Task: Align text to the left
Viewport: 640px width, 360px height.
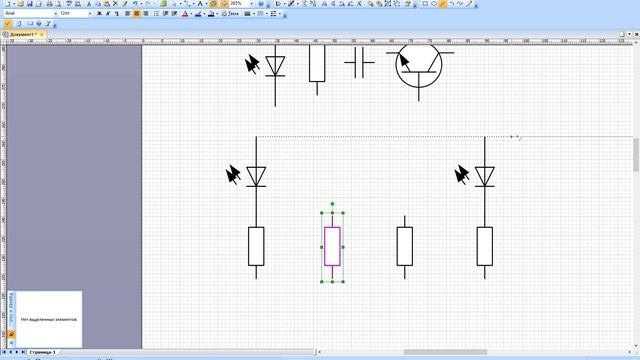Action: click(128, 13)
